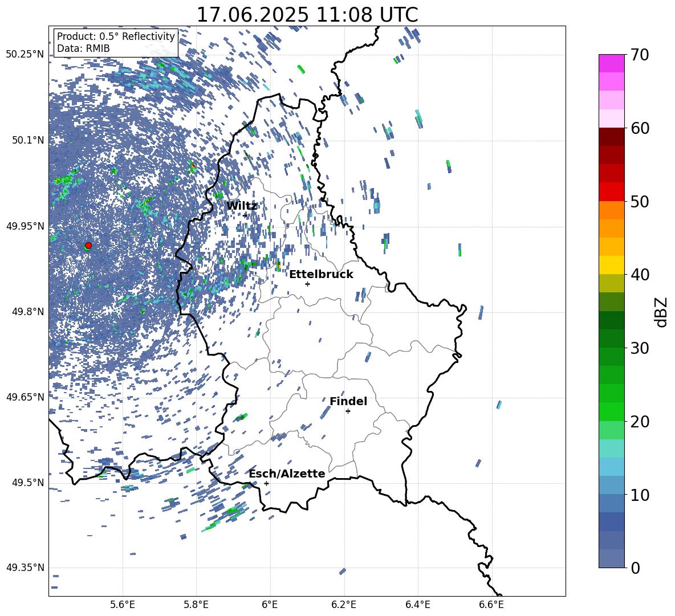
Task: Click the bright green colorbar segment just above 20
Action: 612,411
